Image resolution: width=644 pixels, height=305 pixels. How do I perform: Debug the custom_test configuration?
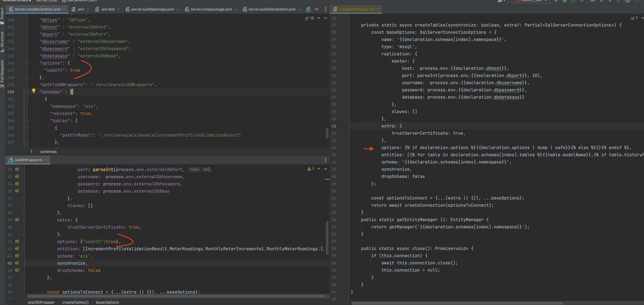click(565, 1)
